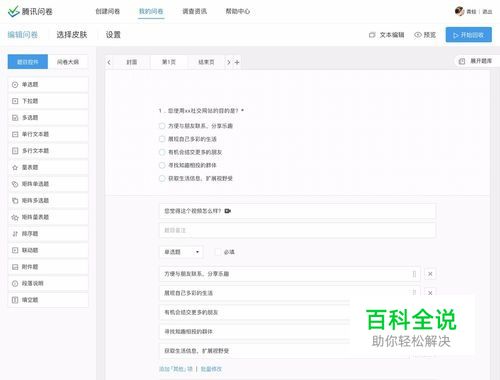Viewport: 500px width, 380px height.
Task: Open 文本编辑 text editing mode
Action: pos(387,35)
